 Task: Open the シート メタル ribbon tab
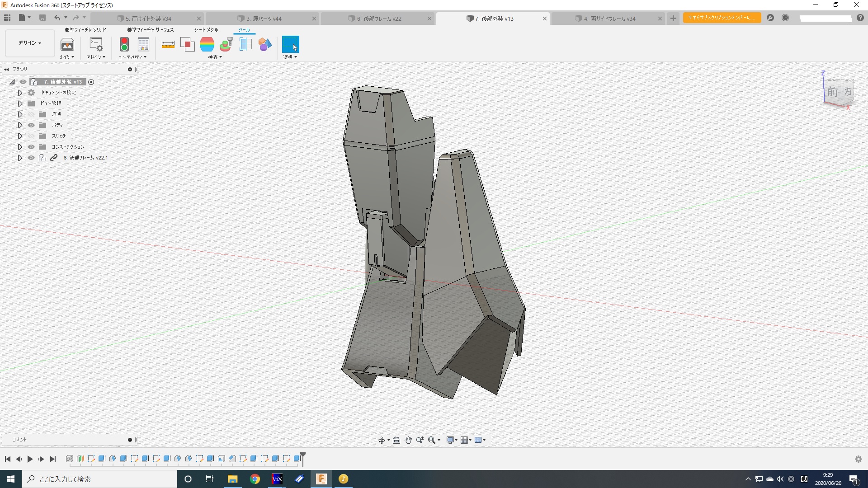[206, 30]
